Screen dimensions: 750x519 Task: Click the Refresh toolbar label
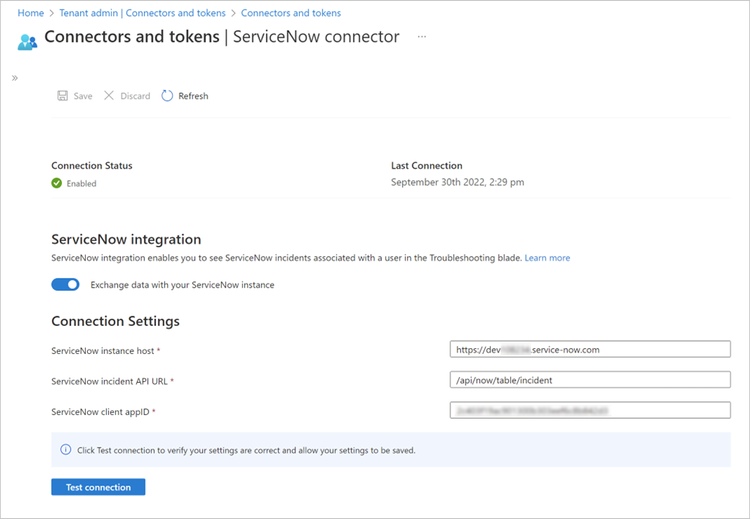click(x=193, y=96)
